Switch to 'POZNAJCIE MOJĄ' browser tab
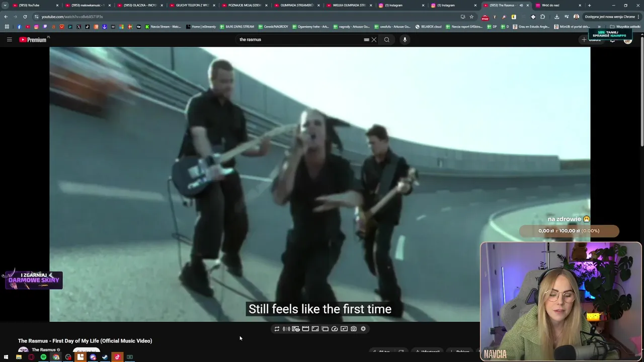This screenshot has width=644, height=362. pos(245,6)
